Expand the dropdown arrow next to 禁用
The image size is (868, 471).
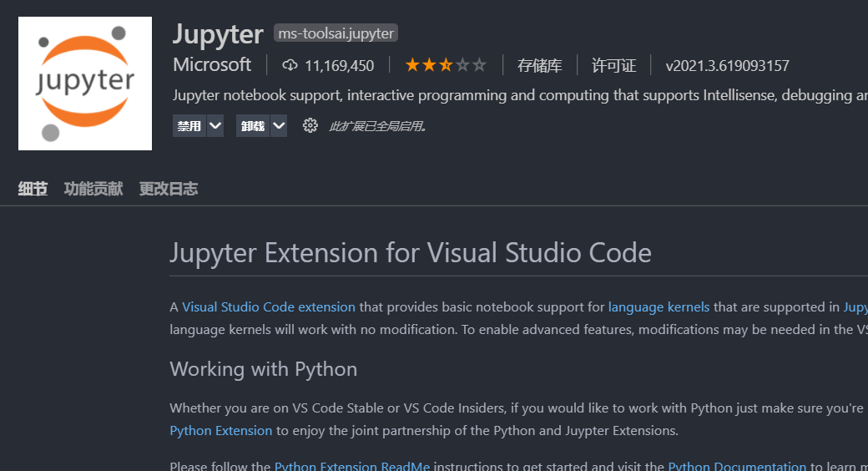215,126
